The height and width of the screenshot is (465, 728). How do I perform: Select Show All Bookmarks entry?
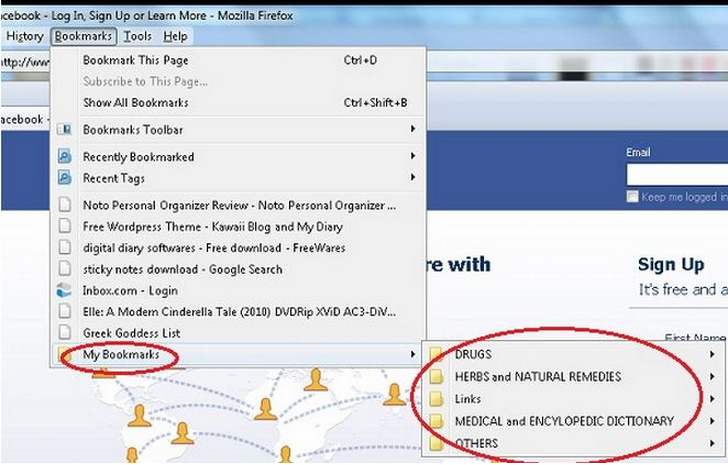pos(238,103)
